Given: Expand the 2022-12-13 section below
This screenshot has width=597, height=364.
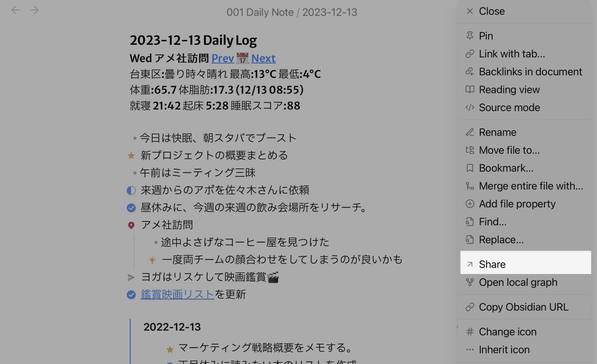Looking at the screenshot, I should [x=173, y=326].
